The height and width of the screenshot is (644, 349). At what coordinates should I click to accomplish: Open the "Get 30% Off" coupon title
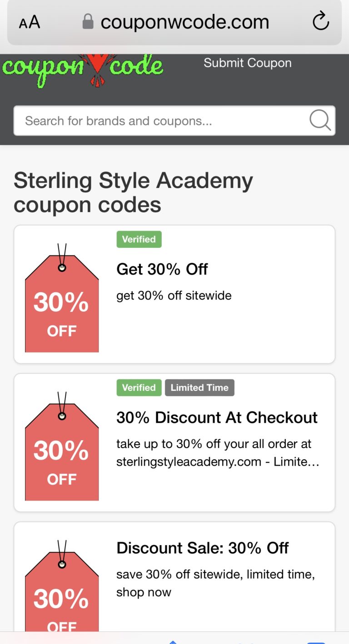(162, 269)
